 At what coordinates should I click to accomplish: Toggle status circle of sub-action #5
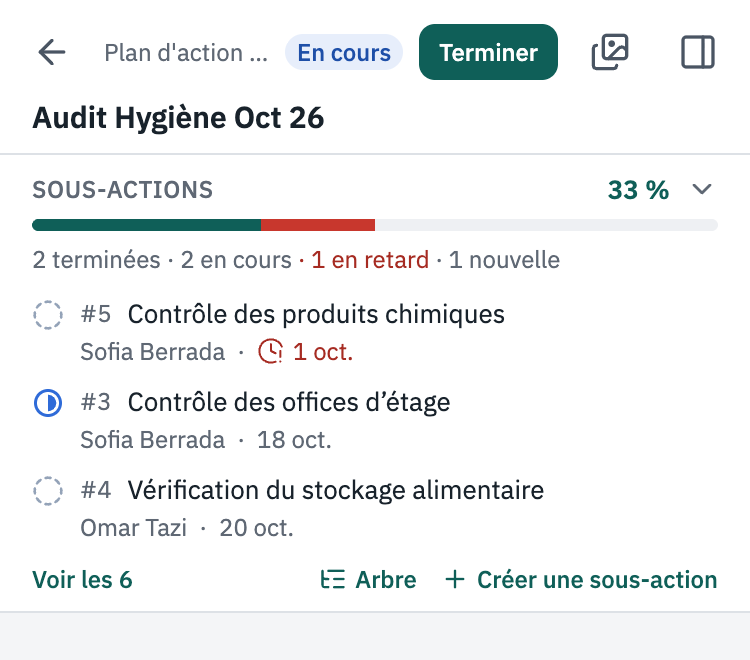click(48, 315)
